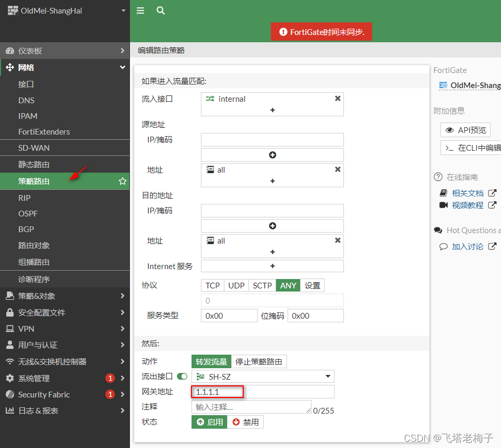
Task: Expand the 安全配置文件 menu
Action: 65,312
